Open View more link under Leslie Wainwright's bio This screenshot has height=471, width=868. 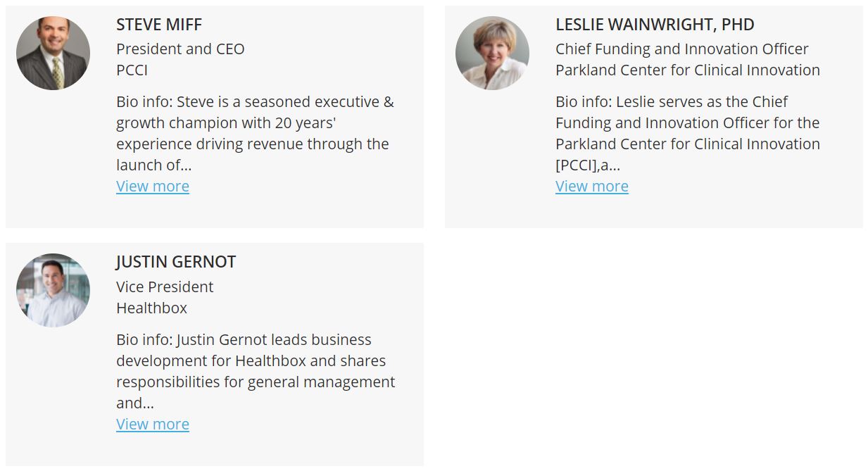[592, 187]
